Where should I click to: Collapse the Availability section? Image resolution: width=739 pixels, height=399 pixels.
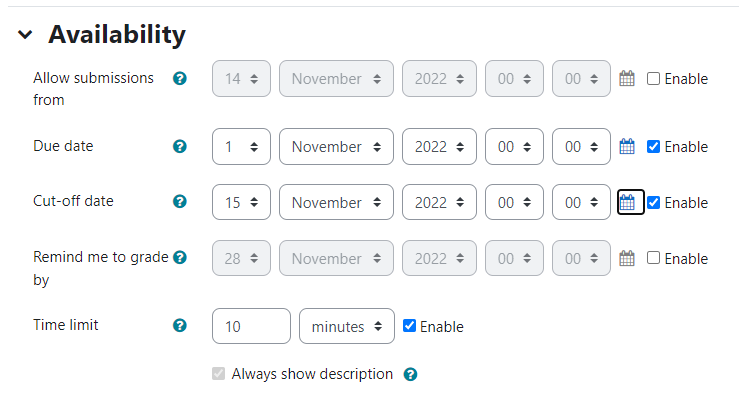(x=25, y=34)
